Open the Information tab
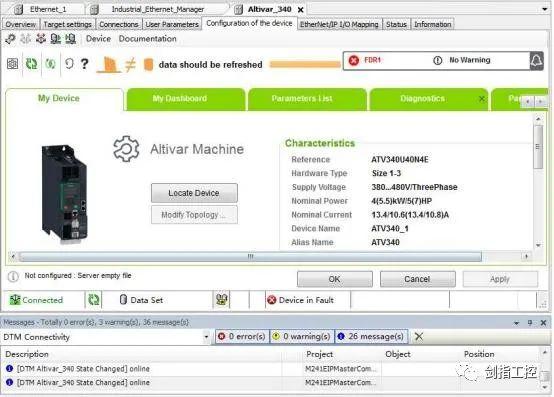Screen dimensions: 554x397 (x=432, y=24)
